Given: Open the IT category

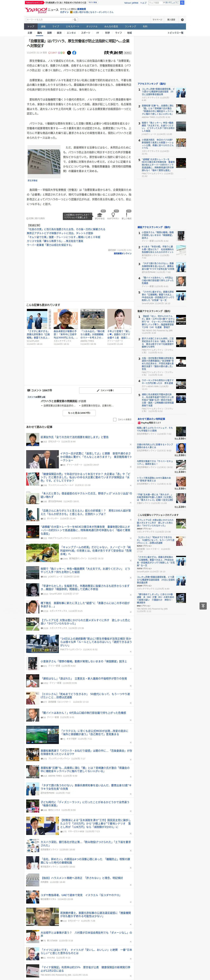Looking at the screenshot, I should [98, 33].
